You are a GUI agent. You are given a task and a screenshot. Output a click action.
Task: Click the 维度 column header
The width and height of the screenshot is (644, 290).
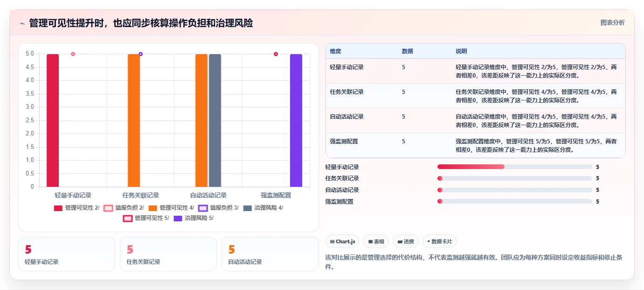pos(335,51)
